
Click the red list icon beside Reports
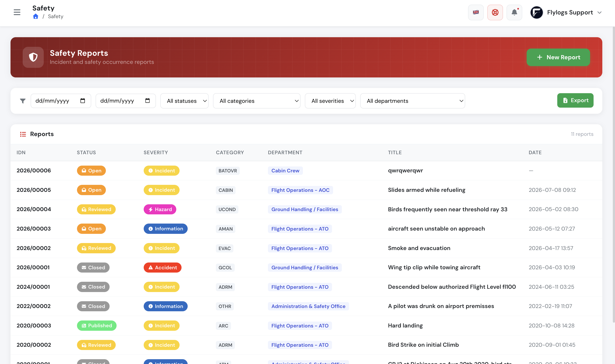point(23,134)
